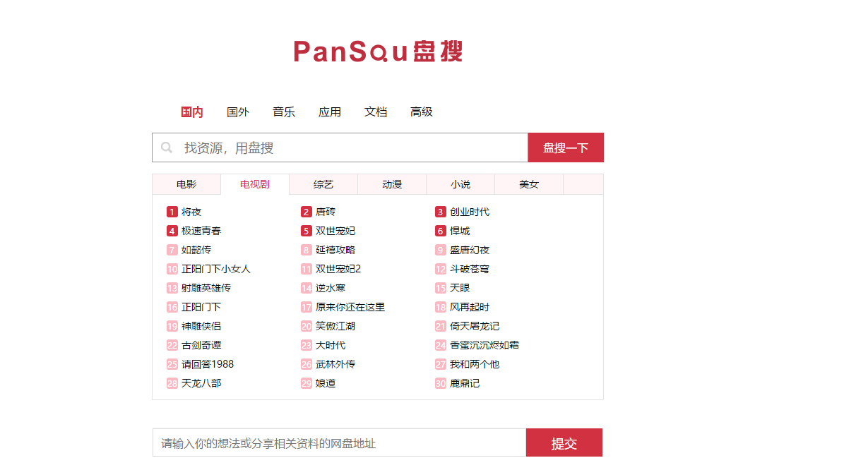This screenshot has width=868, height=470.
Task: Switch to 应用 search category
Action: click(330, 112)
